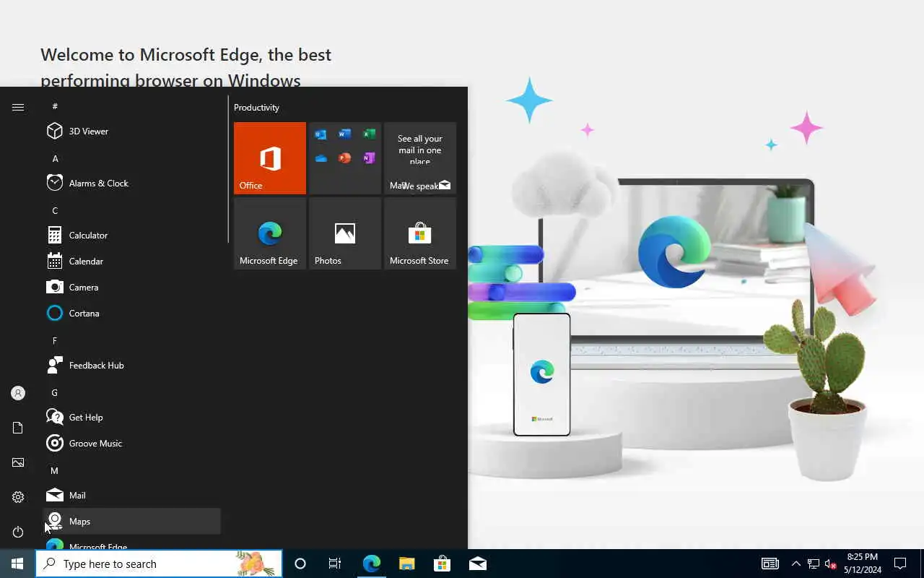Open Mail from the taskbar
Viewport: 924px width, 578px height.
pos(477,564)
